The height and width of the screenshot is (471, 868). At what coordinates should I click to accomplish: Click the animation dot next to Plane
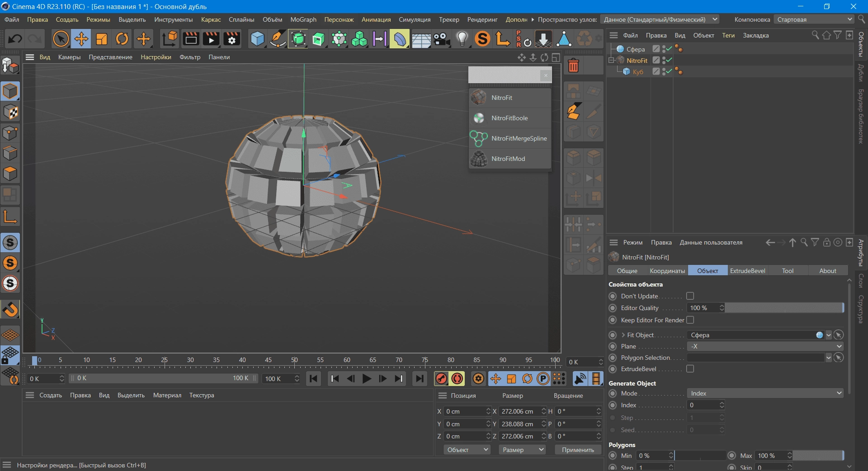(x=613, y=346)
